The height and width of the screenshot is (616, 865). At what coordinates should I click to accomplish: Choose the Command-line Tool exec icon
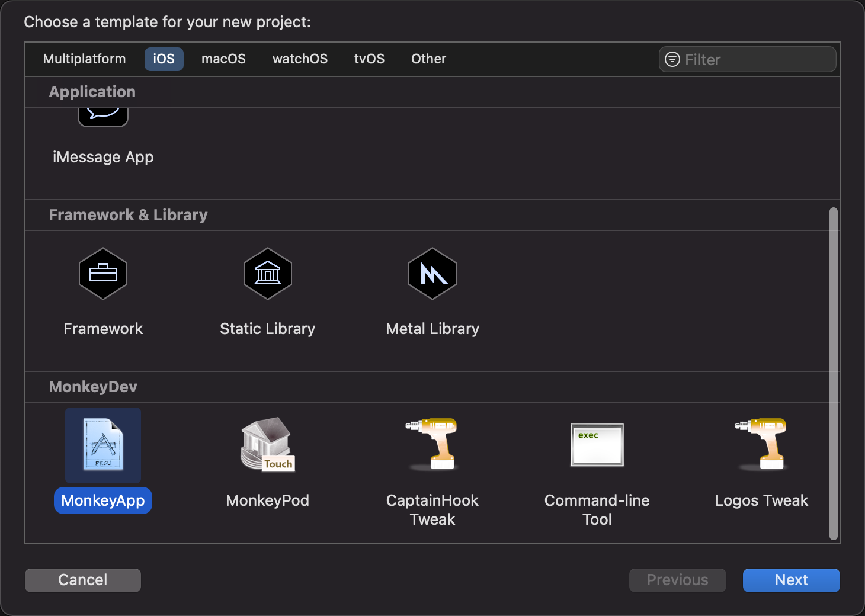pos(597,445)
